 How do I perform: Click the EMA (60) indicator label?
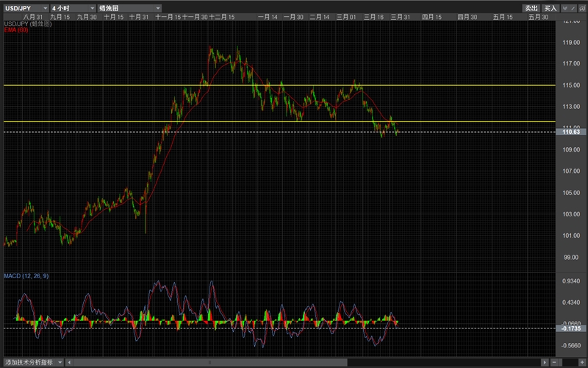coord(16,29)
